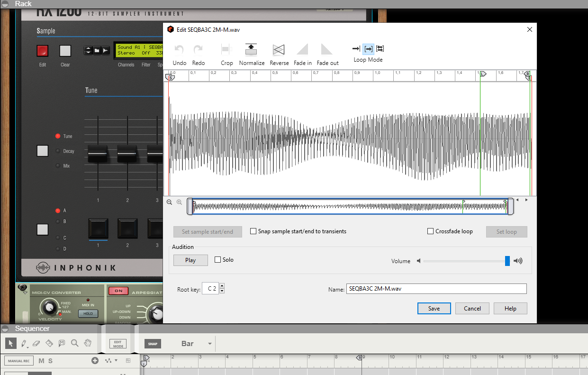Select the Arrow selection tool in Sequencer
This screenshot has height=375, width=588.
pyautogui.click(x=11, y=343)
